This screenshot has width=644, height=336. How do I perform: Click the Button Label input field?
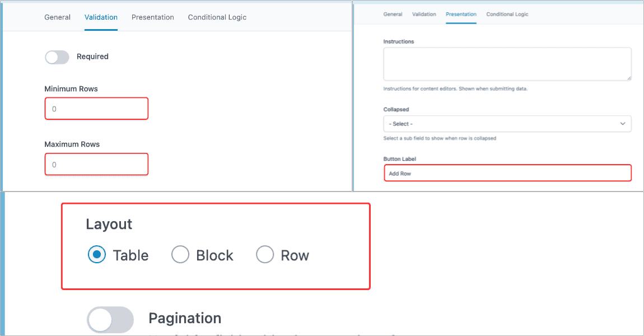(x=508, y=173)
